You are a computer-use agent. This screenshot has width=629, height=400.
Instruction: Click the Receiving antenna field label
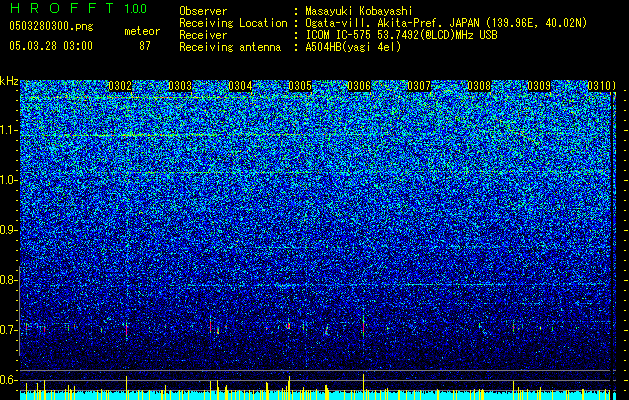pos(230,47)
